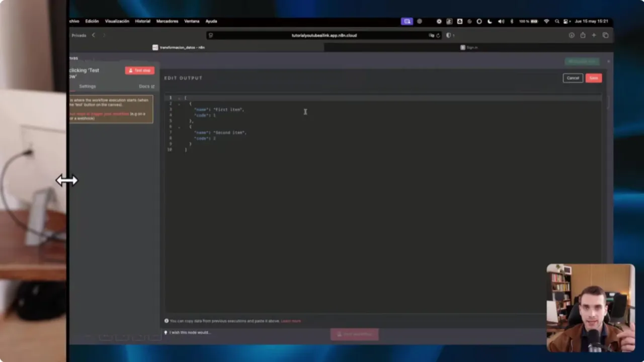Open the Ventana menu
Viewport: 644px width, 362px height.
[192, 21]
